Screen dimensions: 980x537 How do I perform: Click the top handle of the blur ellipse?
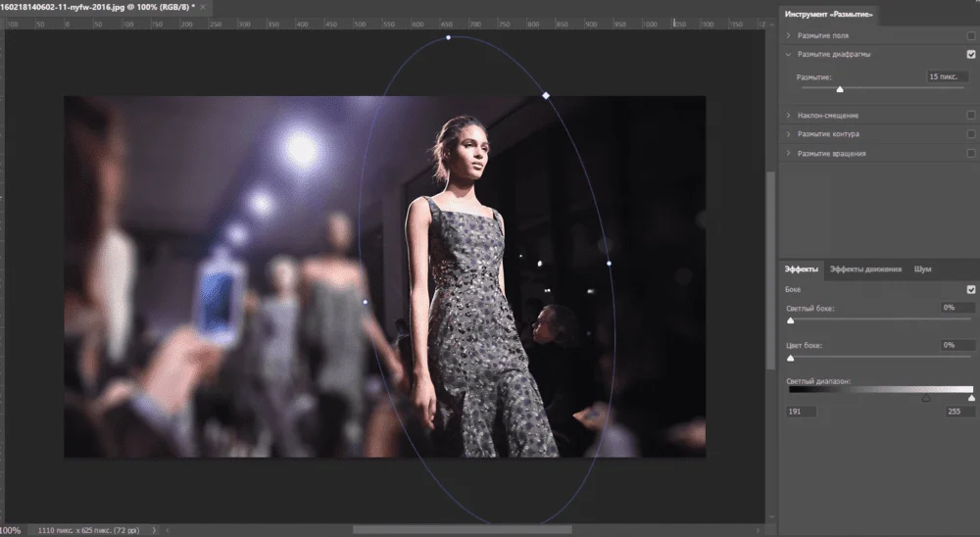pyautogui.click(x=448, y=38)
